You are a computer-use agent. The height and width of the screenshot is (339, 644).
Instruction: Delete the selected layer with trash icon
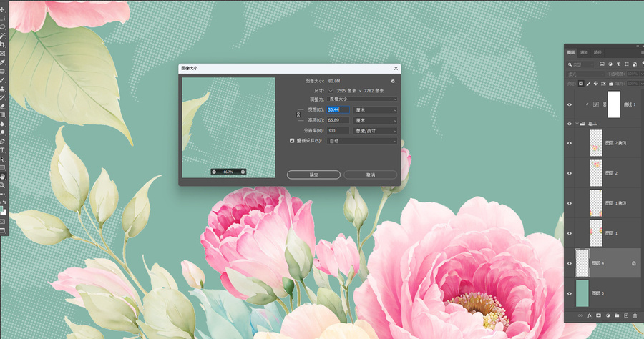[635, 315]
